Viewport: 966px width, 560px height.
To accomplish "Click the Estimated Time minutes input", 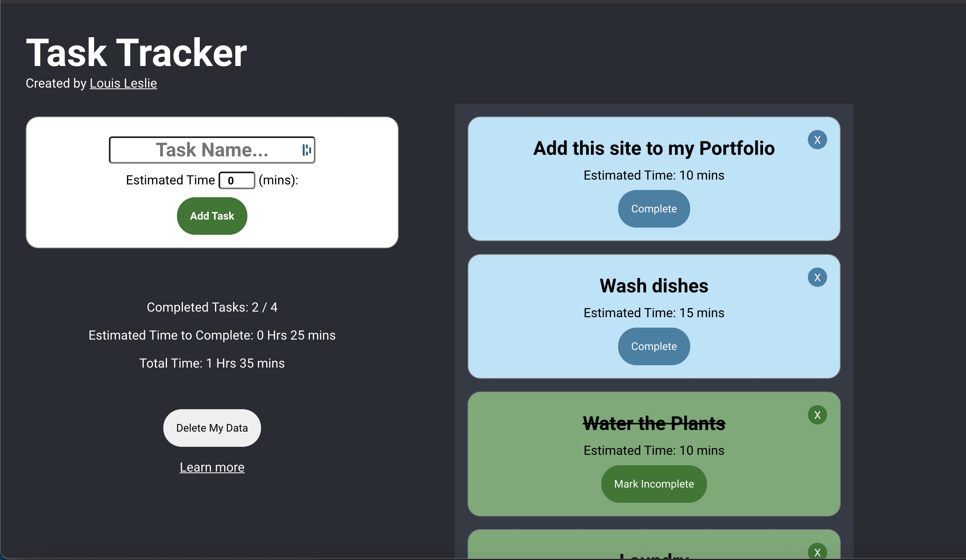I will (x=237, y=180).
